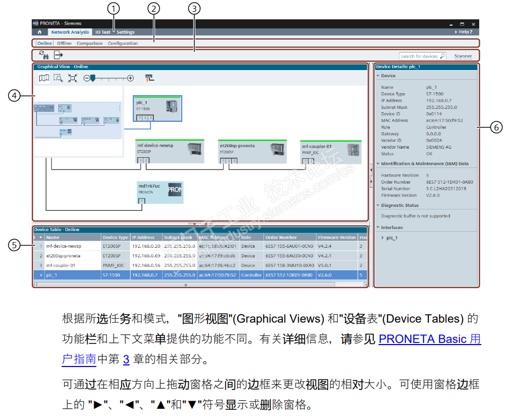Sort table by Device Type column
Screen dimensions: 514x420
click(x=116, y=237)
